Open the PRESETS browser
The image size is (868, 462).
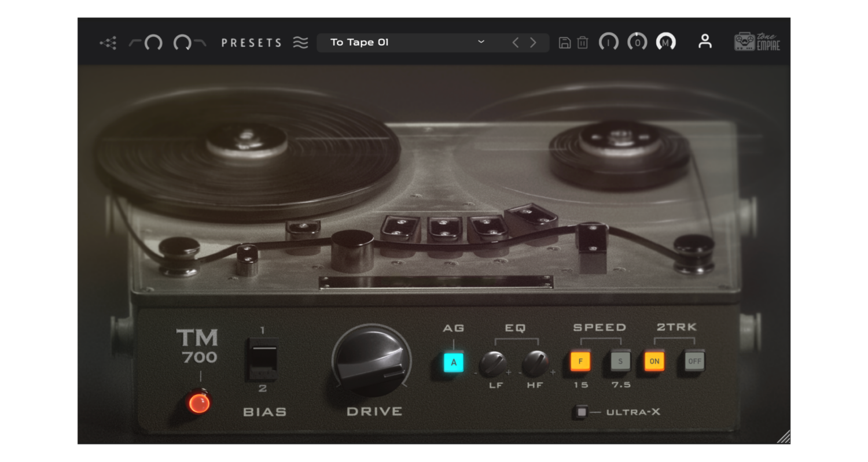[x=251, y=42]
